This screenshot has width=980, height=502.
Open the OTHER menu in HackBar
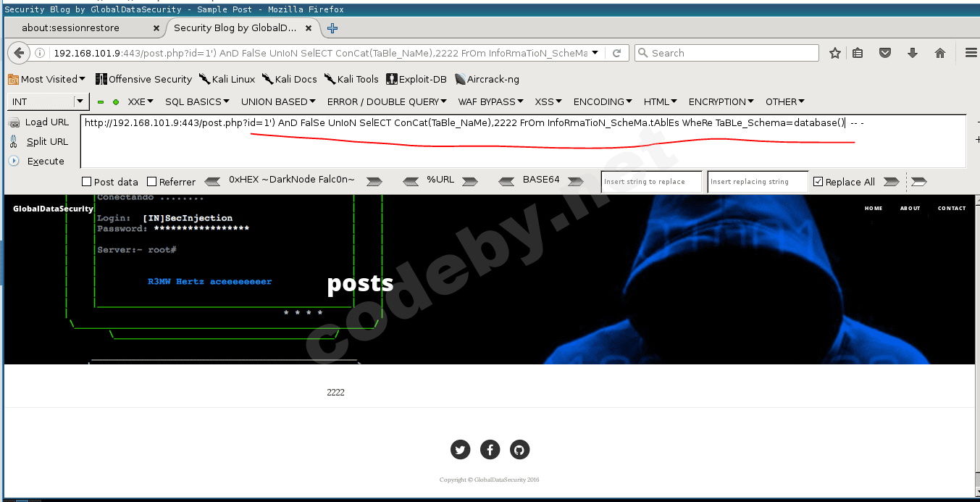[x=785, y=101]
